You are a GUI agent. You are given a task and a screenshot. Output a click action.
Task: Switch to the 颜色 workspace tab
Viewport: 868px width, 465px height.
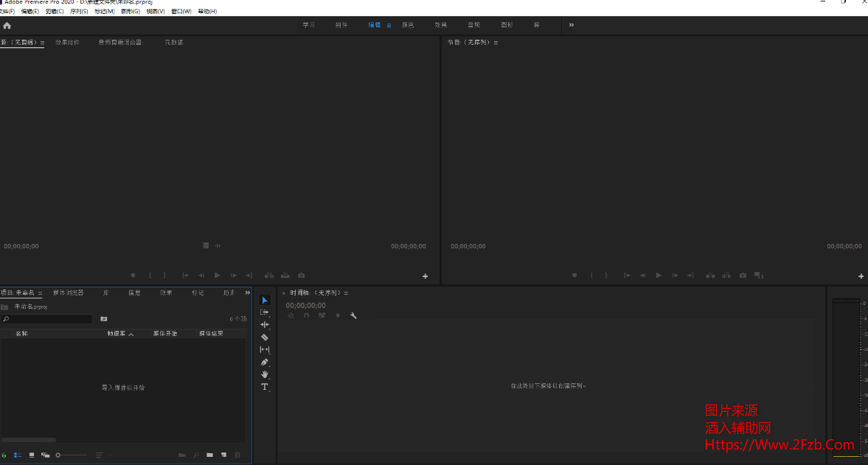408,25
